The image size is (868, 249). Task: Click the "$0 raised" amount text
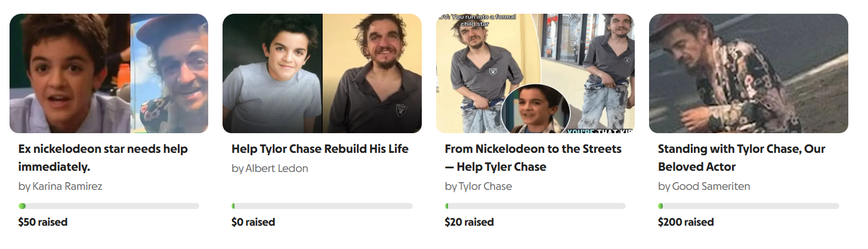[x=253, y=222]
